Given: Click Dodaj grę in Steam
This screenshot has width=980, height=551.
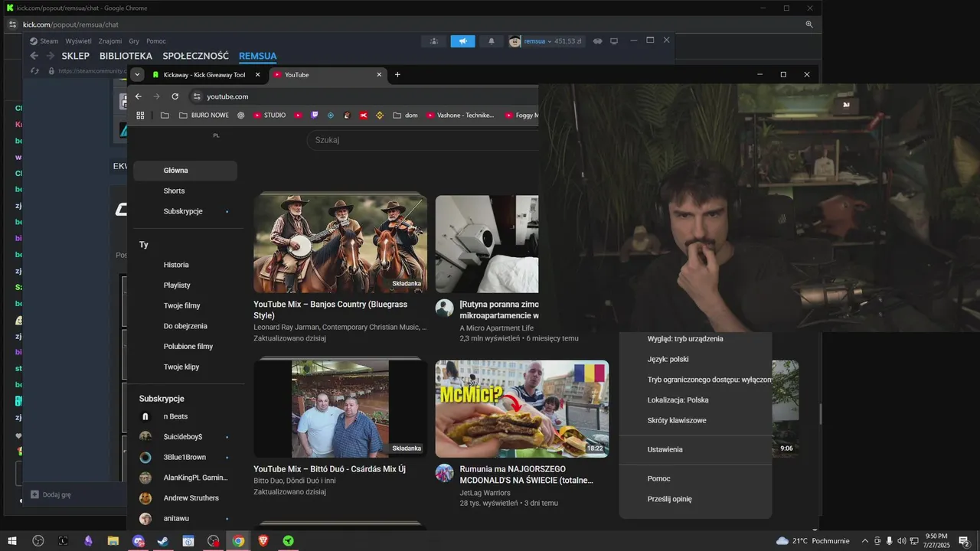Looking at the screenshot, I should [51, 494].
